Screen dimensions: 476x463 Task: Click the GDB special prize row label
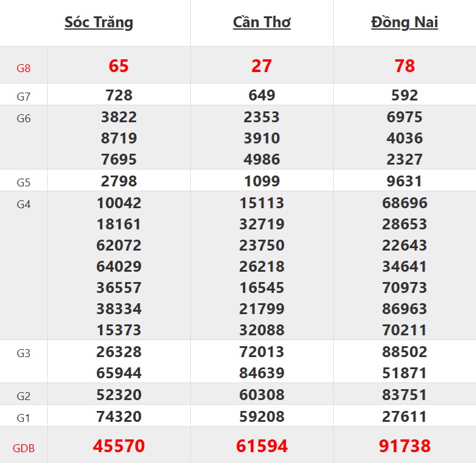(x=24, y=448)
